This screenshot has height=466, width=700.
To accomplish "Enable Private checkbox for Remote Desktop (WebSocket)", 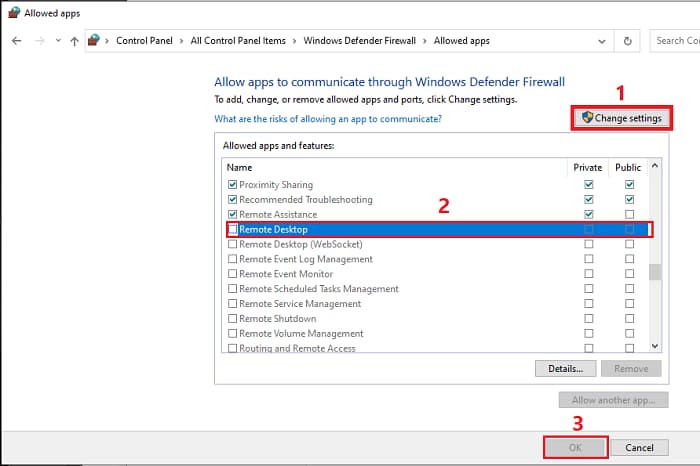I will pos(588,244).
